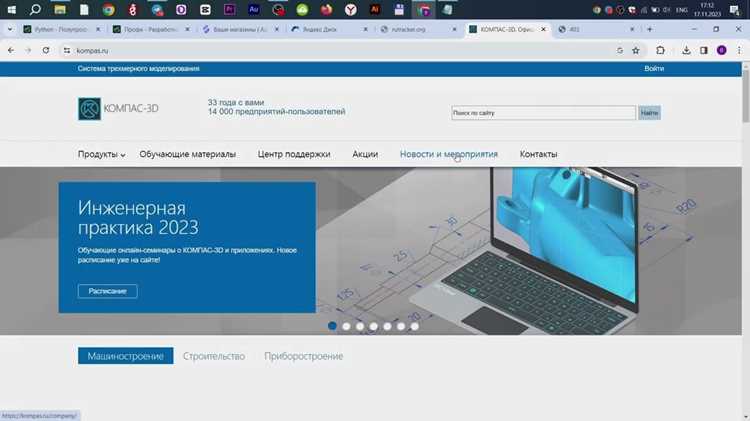Image resolution: width=750 pixels, height=421 pixels.
Task: Open Adobe Audition from taskbar
Action: pos(254,9)
